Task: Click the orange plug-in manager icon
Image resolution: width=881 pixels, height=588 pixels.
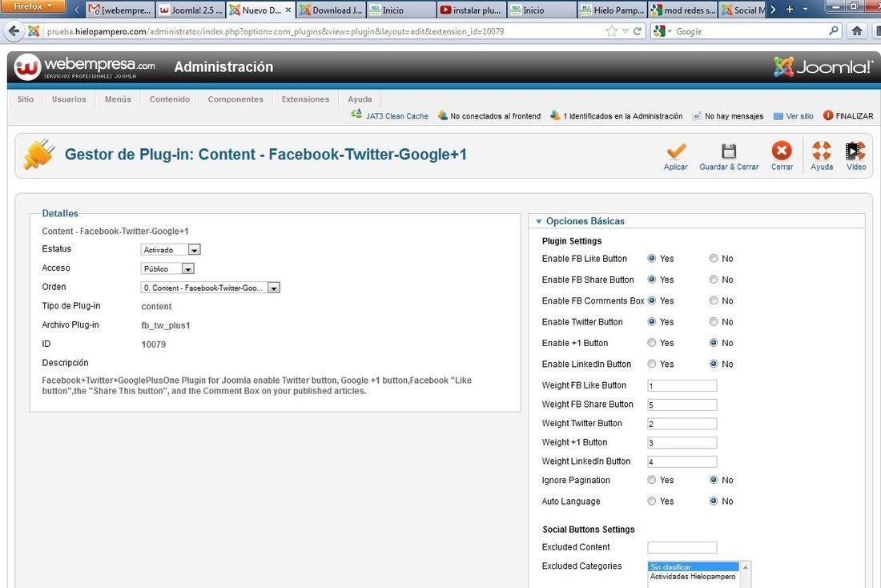Action: 39,154
